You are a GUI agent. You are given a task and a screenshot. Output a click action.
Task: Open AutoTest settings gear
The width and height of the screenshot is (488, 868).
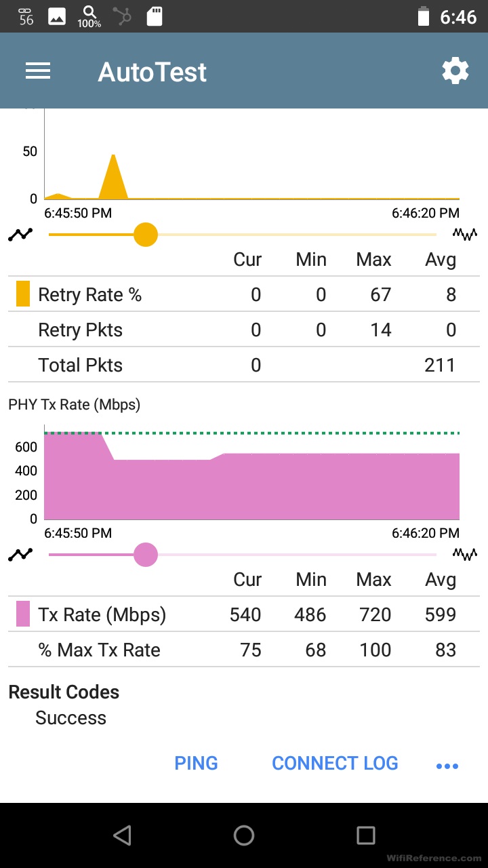(x=455, y=71)
